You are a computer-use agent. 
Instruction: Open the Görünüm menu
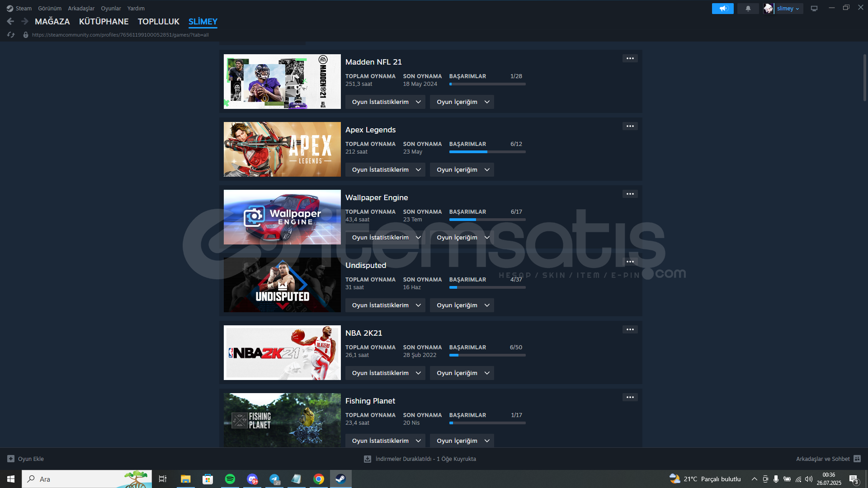(x=50, y=9)
